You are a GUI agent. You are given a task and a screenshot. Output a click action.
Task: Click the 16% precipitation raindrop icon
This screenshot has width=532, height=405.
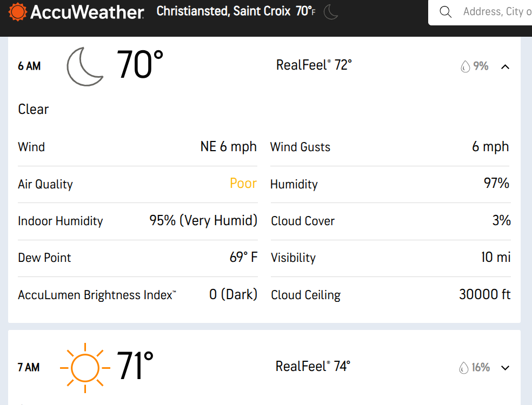pyautogui.click(x=463, y=368)
